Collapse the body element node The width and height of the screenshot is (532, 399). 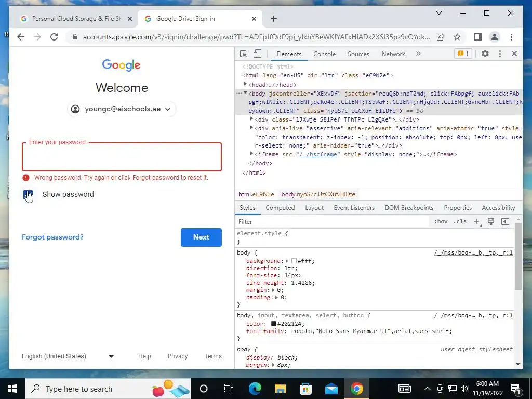pyautogui.click(x=245, y=94)
